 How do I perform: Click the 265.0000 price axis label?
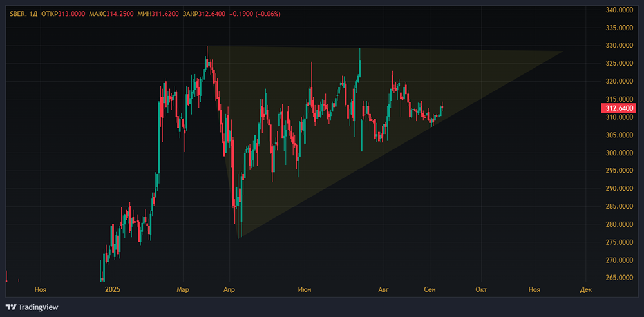coord(620,278)
